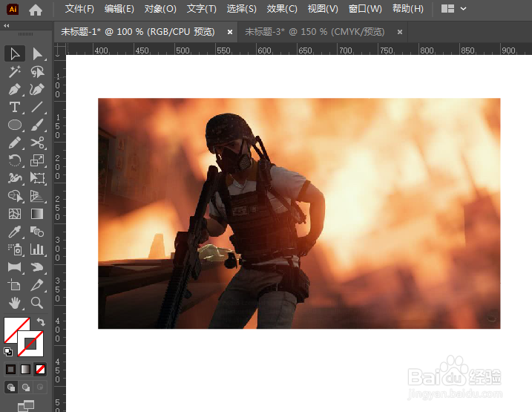
Task: Select the Direct Selection tool
Action: pyautogui.click(x=37, y=53)
